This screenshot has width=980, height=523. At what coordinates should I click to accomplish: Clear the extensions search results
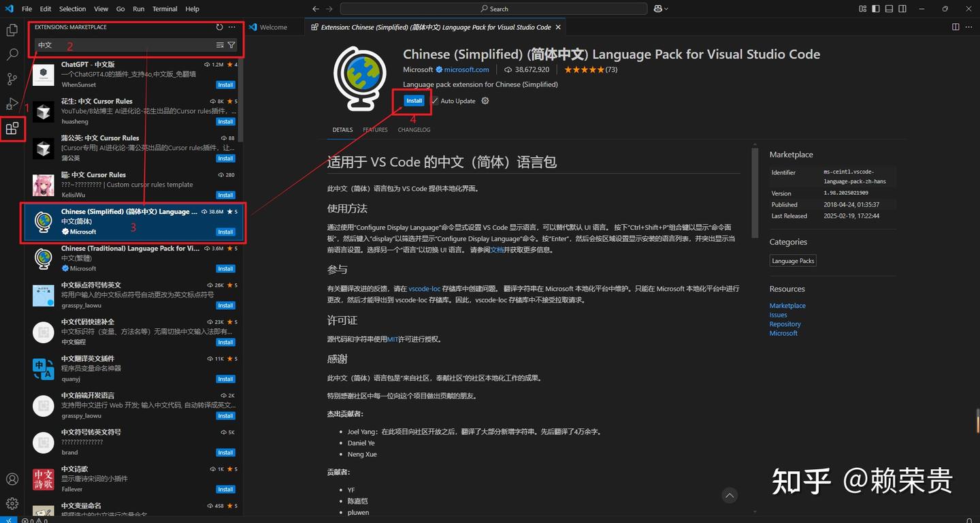click(x=220, y=45)
